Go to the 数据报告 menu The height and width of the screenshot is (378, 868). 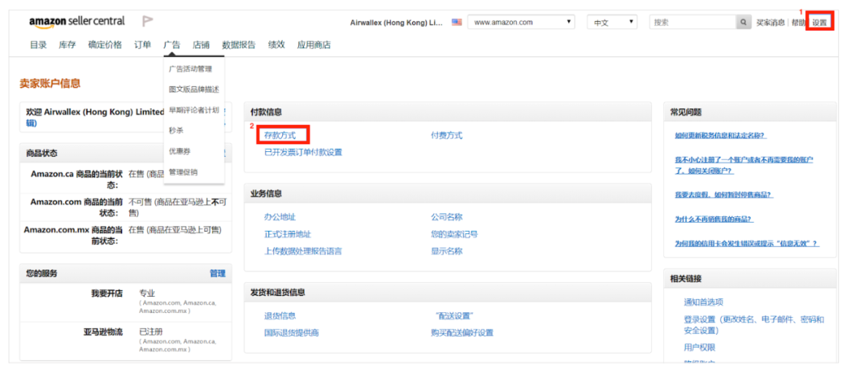pos(239,45)
